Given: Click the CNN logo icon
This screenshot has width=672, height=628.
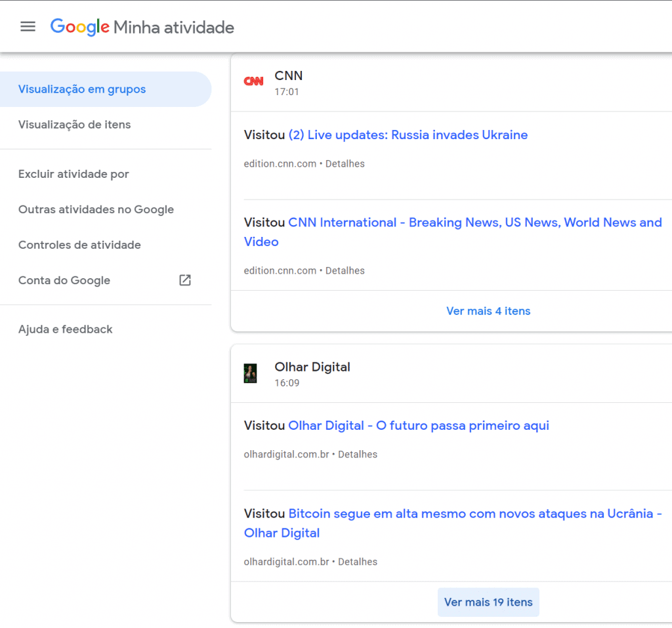Looking at the screenshot, I should (254, 81).
